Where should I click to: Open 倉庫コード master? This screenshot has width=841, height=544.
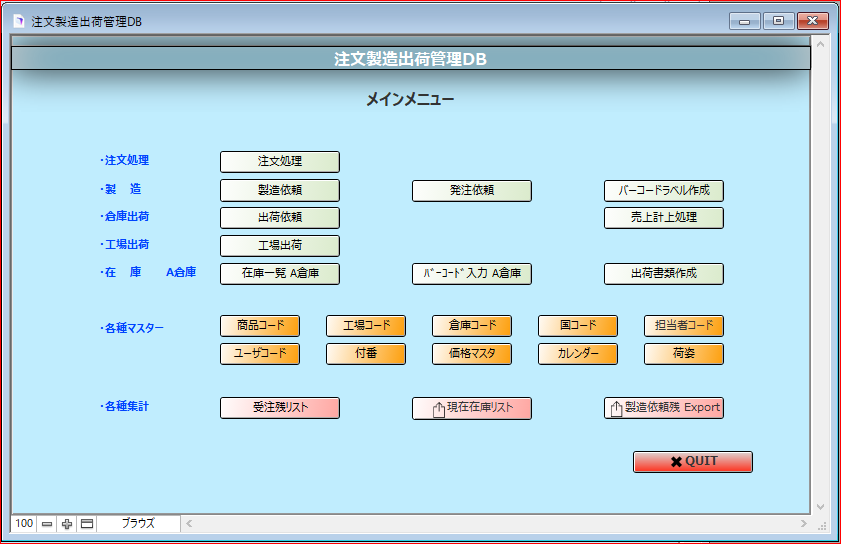pyautogui.click(x=472, y=326)
